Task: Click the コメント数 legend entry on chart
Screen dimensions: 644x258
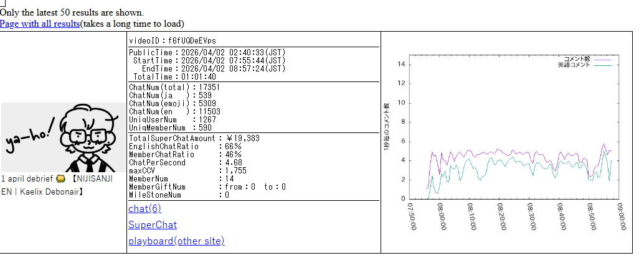Action: click(x=589, y=60)
